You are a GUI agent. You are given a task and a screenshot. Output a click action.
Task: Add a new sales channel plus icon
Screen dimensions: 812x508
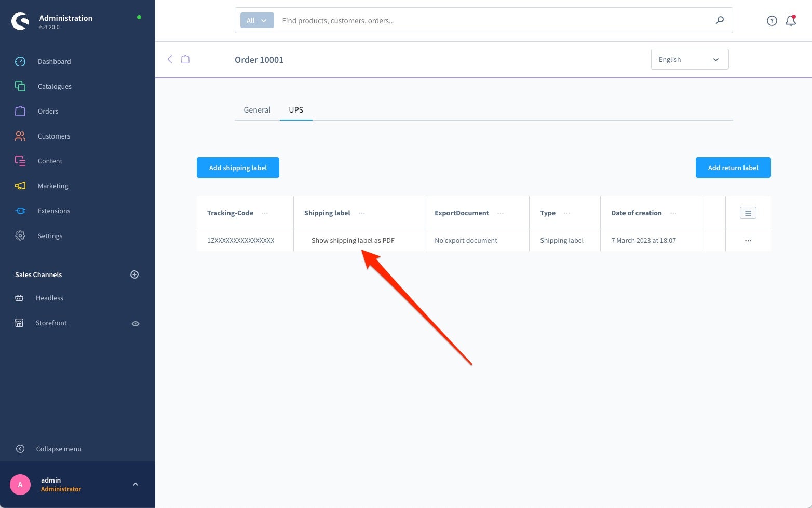click(x=134, y=274)
